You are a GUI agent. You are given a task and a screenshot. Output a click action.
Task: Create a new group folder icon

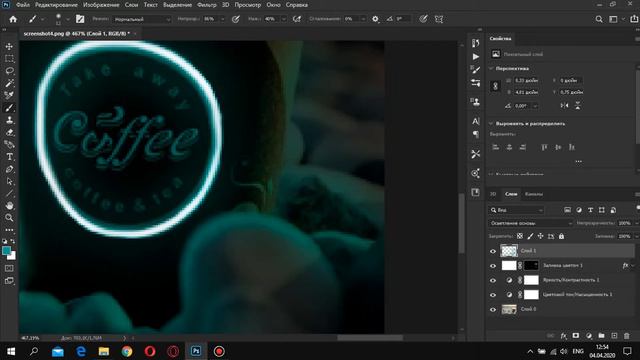[601, 336]
